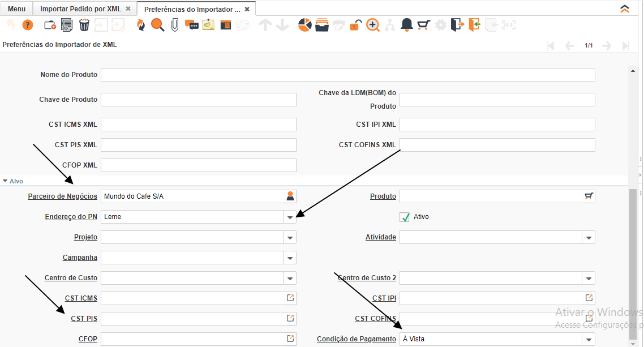The height and width of the screenshot is (347, 644).
Task: Click the shopping cart icon in toolbar
Action: click(x=423, y=25)
